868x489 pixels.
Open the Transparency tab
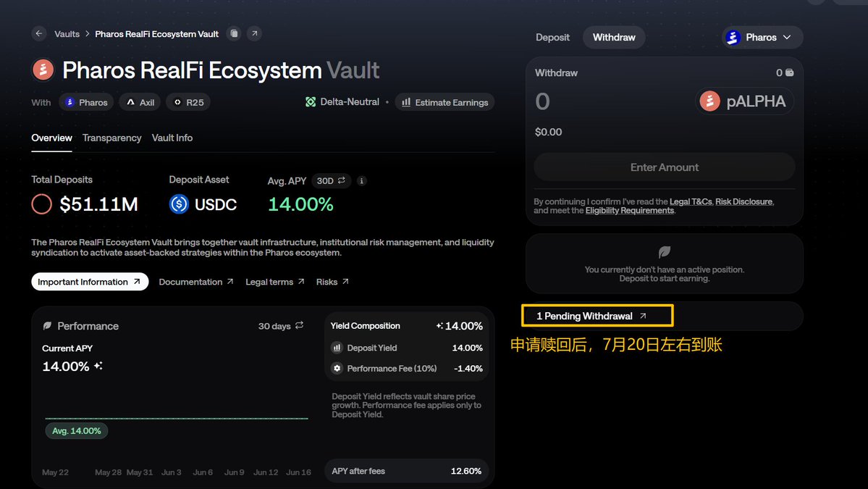click(111, 138)
